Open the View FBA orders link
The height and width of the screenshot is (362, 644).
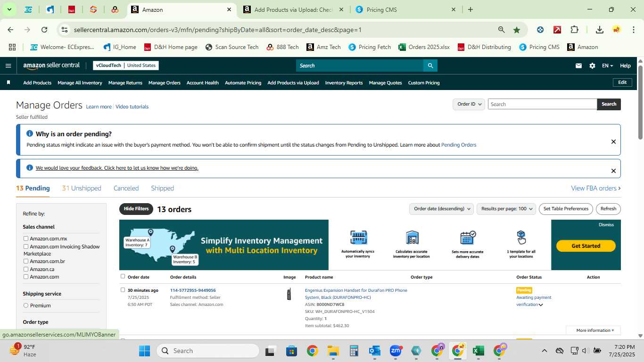[x=596, y=188]
